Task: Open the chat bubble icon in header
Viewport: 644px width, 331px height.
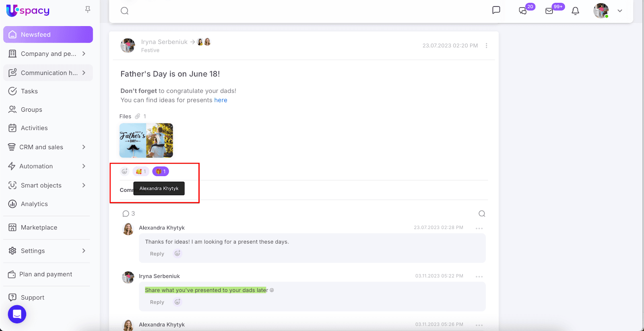Action: pos(496,10)
